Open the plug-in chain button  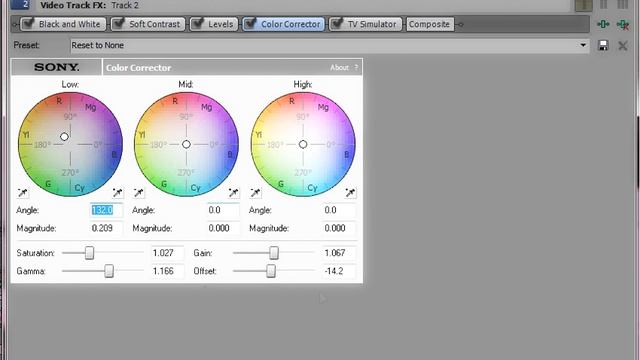(603, 24)
